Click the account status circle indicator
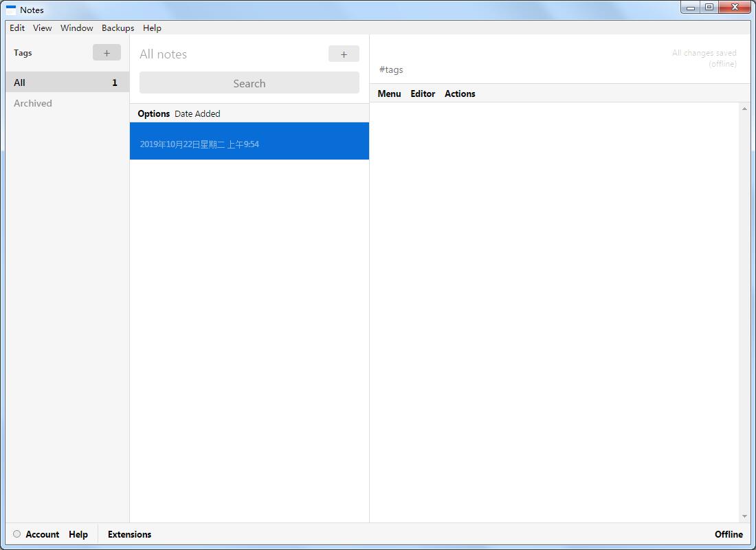Screen dimensions: 756x550 [17, 534]
